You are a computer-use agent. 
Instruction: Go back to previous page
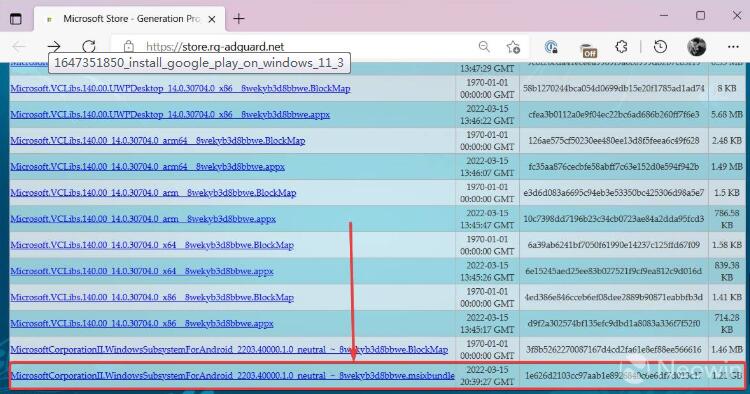point(19,46)
